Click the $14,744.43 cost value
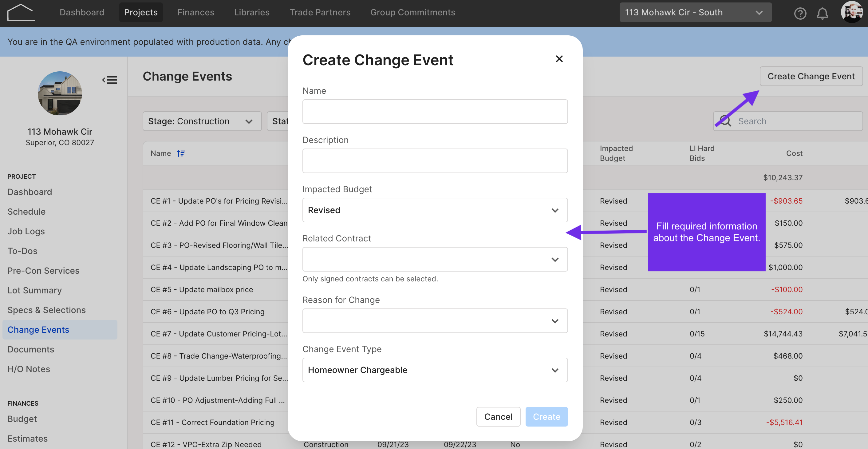The image size is (868, 449). click(x=783, y=334)
